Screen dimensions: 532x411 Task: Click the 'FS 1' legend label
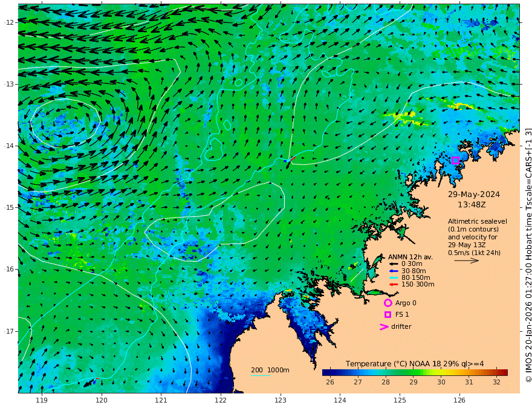tap(402, 314)
